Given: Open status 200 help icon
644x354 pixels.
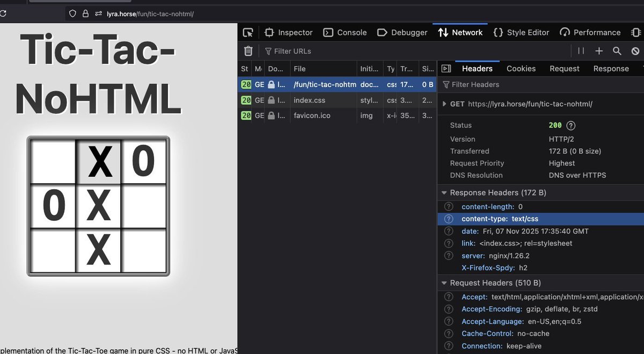Looking at the screenshot, I should tap(571, 125).
